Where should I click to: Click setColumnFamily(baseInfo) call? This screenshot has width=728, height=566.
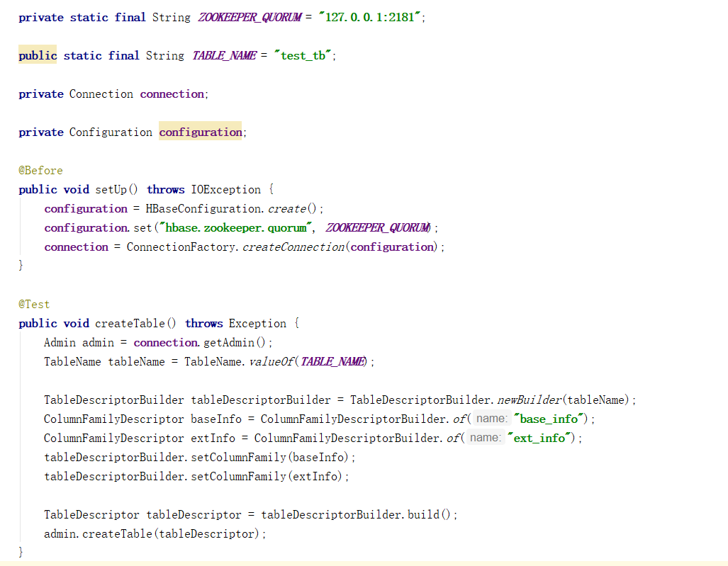tap(269, 458)
